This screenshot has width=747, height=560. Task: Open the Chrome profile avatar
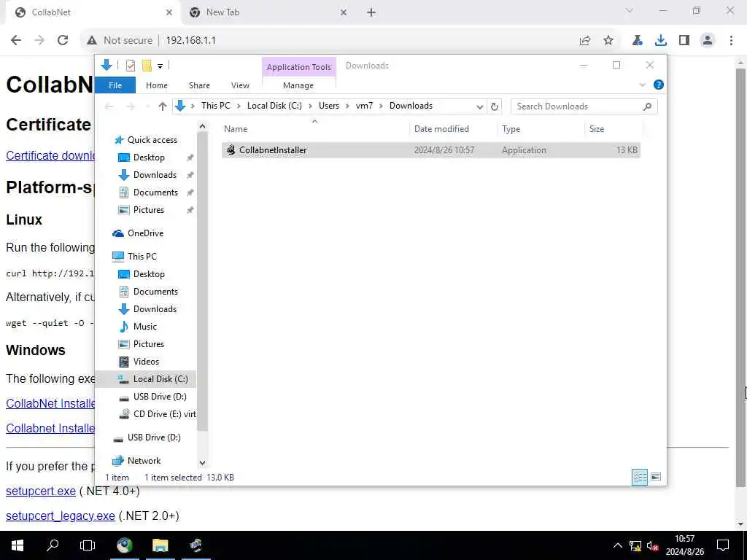(x=708, y=41)
